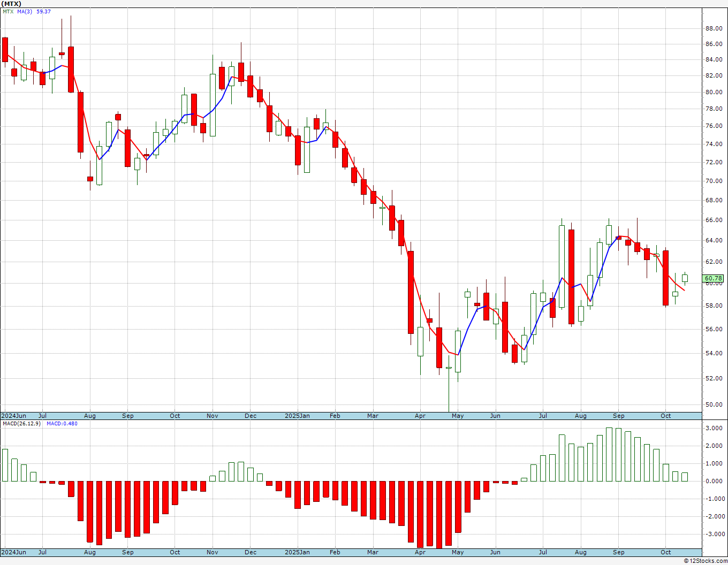Click Feb on the MACD panel time axis
The height and width of the screenshot is (565, 728).
pos(335,552)
